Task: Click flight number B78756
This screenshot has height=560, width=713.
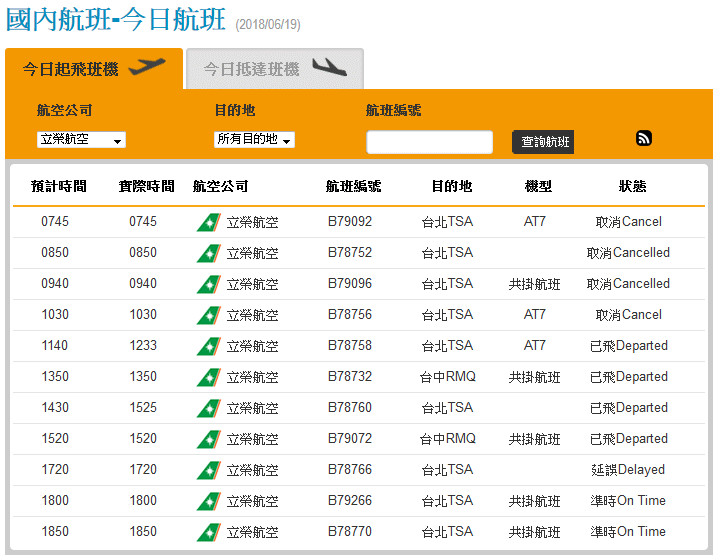Action: 350,314
